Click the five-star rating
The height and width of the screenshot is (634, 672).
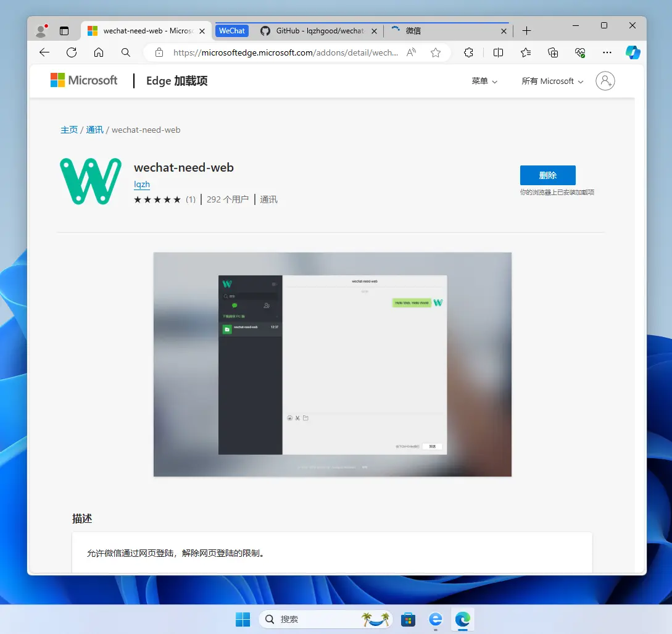coord(157,199)
